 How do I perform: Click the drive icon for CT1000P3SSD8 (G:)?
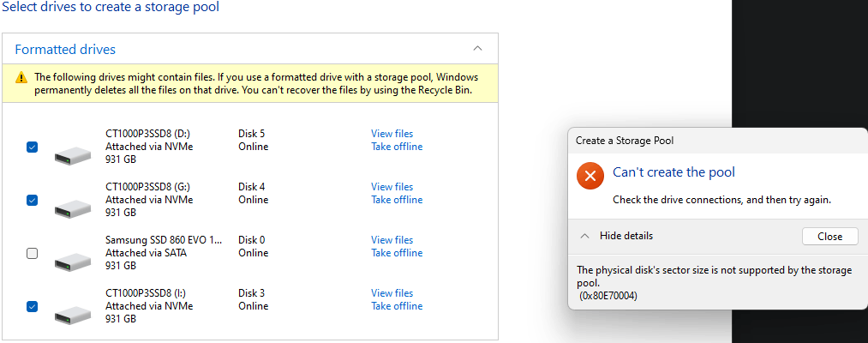(72, 208)
